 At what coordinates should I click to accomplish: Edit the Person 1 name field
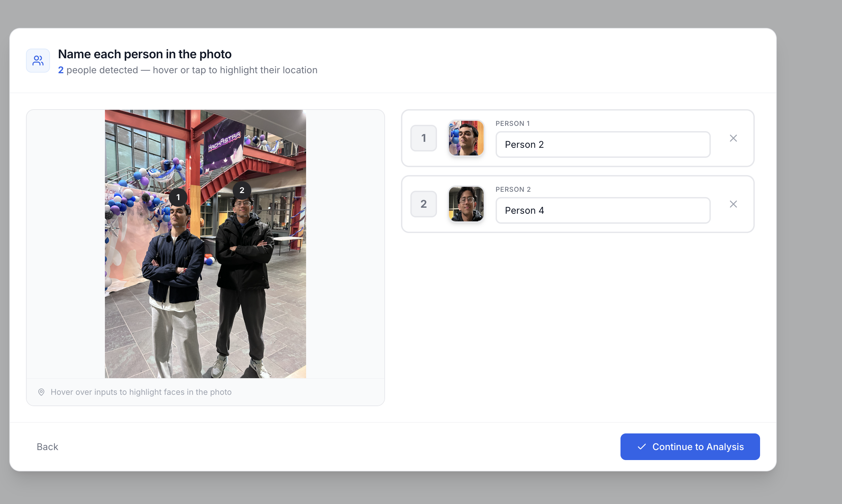(x=603, y=145)
